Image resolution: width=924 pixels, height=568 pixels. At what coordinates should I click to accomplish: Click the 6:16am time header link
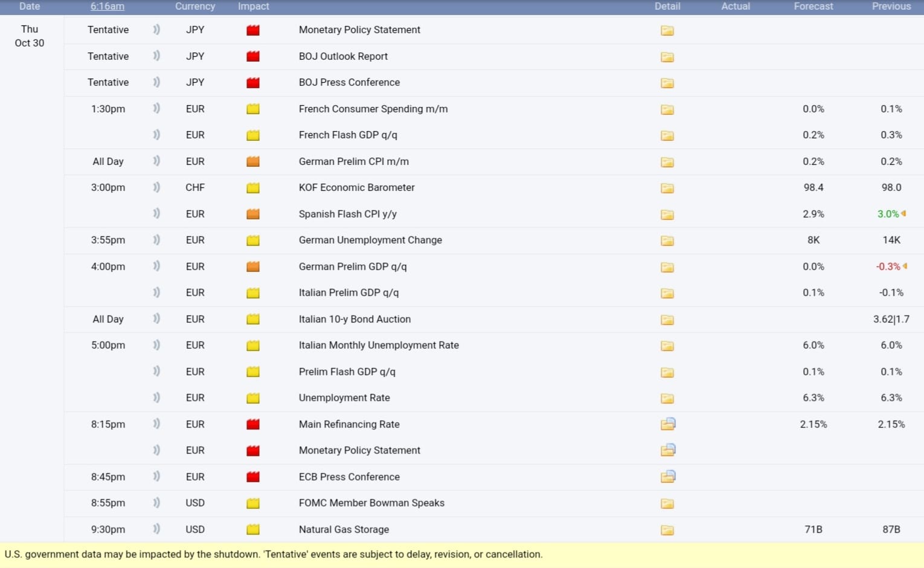pyautogui.click(x=107, y=6)
